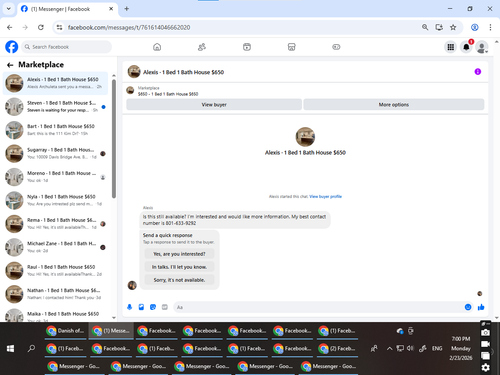Open the GIF picker icon
The height and width of the screenshot is (375, 500).
pos(165,307)
